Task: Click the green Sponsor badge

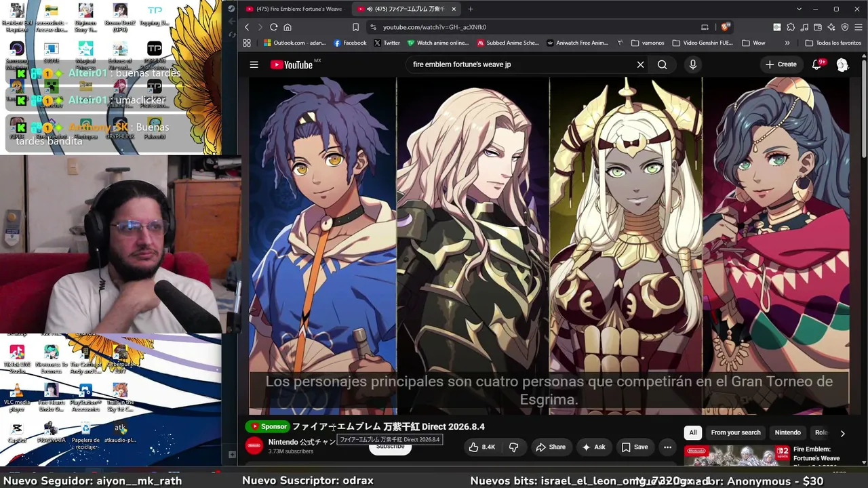Action: point(267,427)
